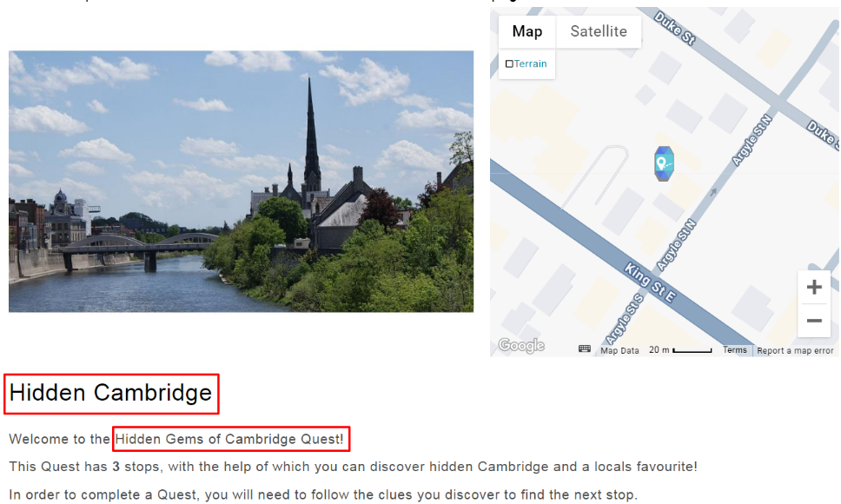Switch to the Map view tab
Viewport: 841px width, 504px height.
(527, 31)
